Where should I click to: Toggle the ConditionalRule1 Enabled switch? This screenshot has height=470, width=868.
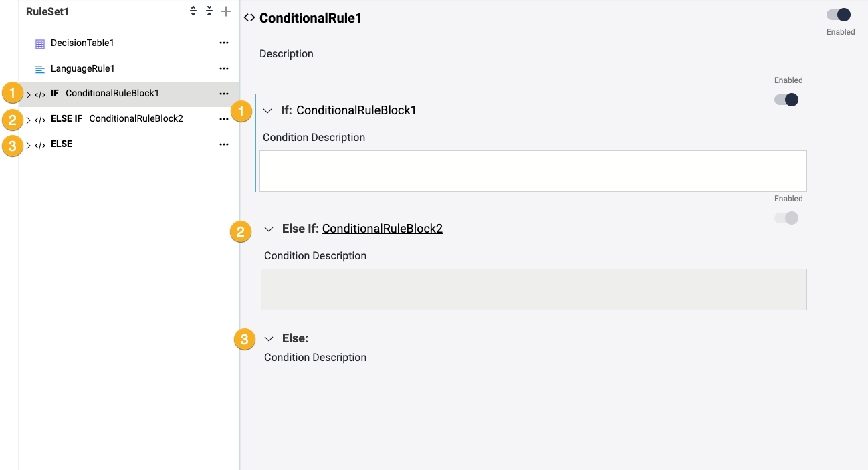[x=839, y=15]
